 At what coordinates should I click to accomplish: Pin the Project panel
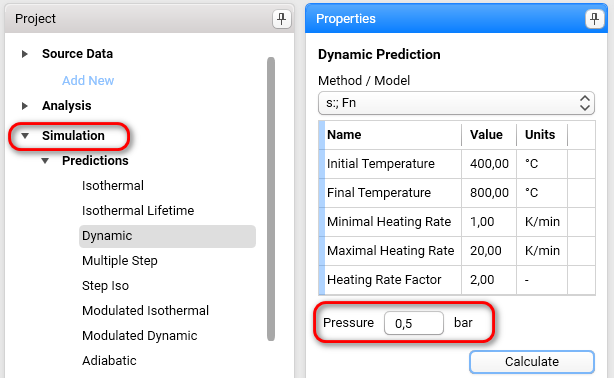[281, 19]
